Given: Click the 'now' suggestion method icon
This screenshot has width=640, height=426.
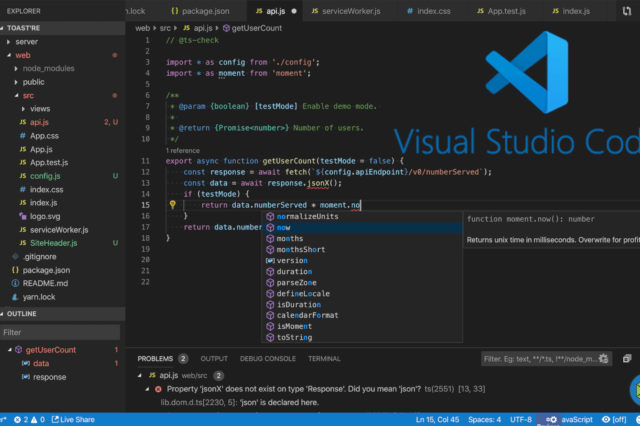Looking at the screenshot, I should point(269,228).
